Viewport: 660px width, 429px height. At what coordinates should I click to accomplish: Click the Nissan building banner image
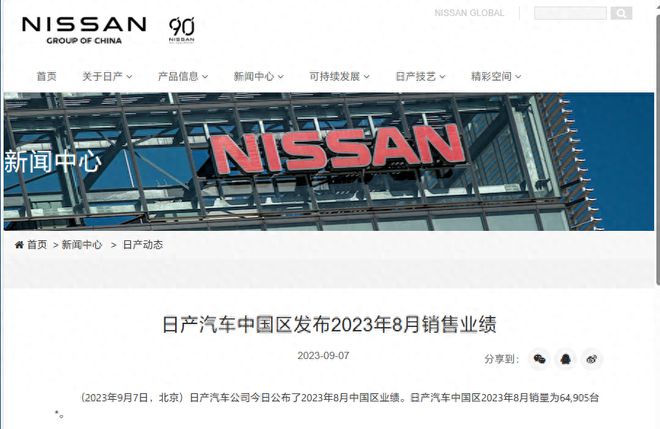329,162
